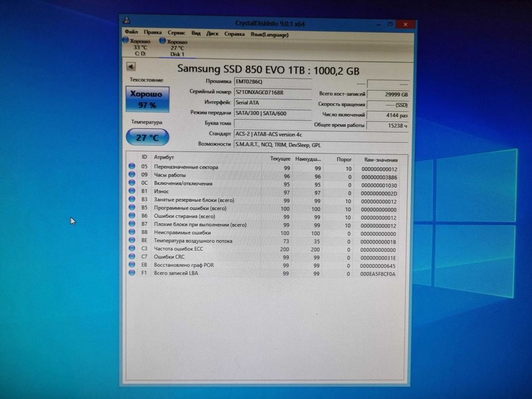Open the Справка menu
The image size is (532, 399).
(x=234, y=34)
